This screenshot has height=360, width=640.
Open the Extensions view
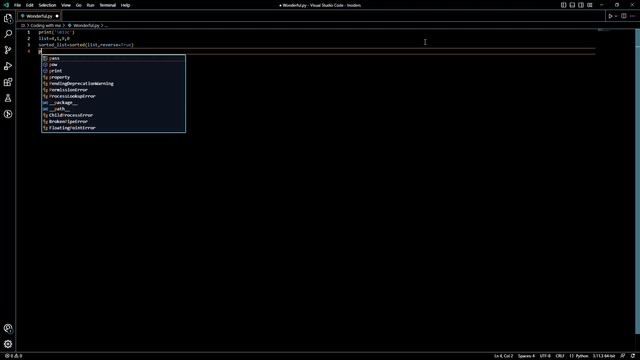click(x=8, y=82)
